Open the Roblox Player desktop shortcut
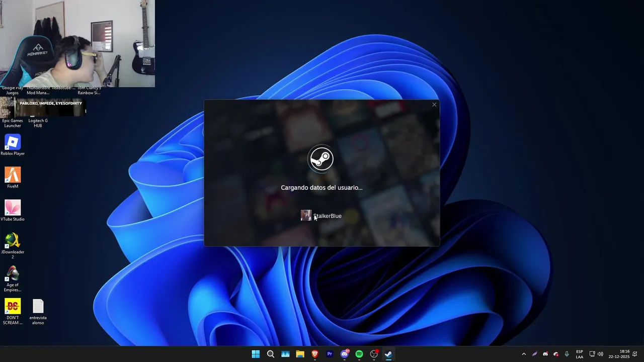 pyautogui.click(x=13, y=145)
